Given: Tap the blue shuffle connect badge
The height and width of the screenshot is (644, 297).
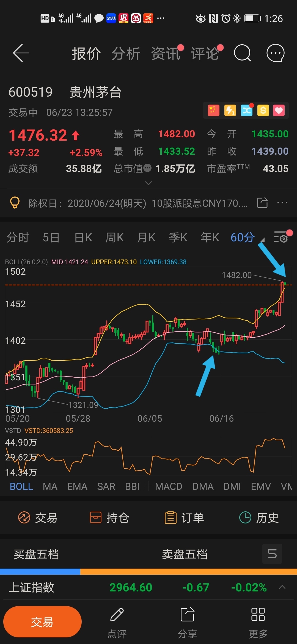Looking at the screenshot, I should pyautogui.click(x=246, y=110).
